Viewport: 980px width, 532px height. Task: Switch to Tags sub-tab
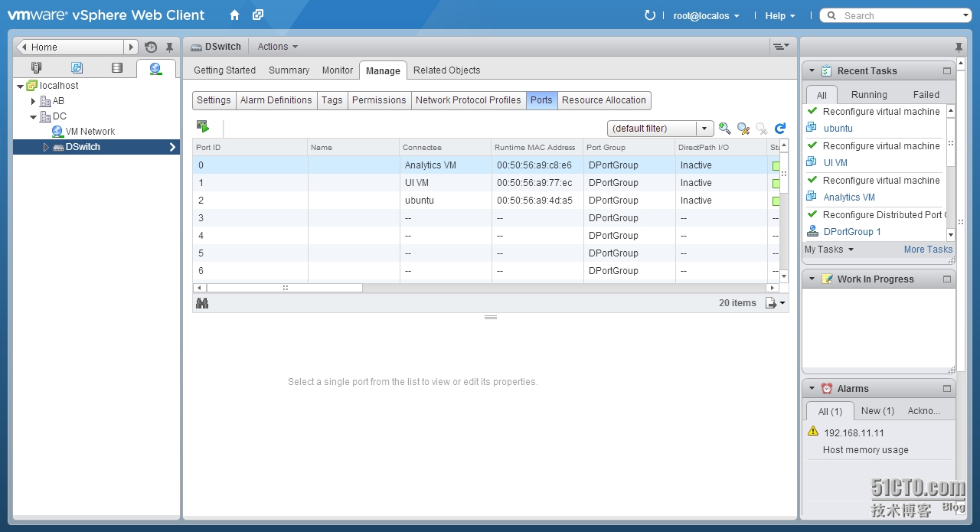(332, 100)
